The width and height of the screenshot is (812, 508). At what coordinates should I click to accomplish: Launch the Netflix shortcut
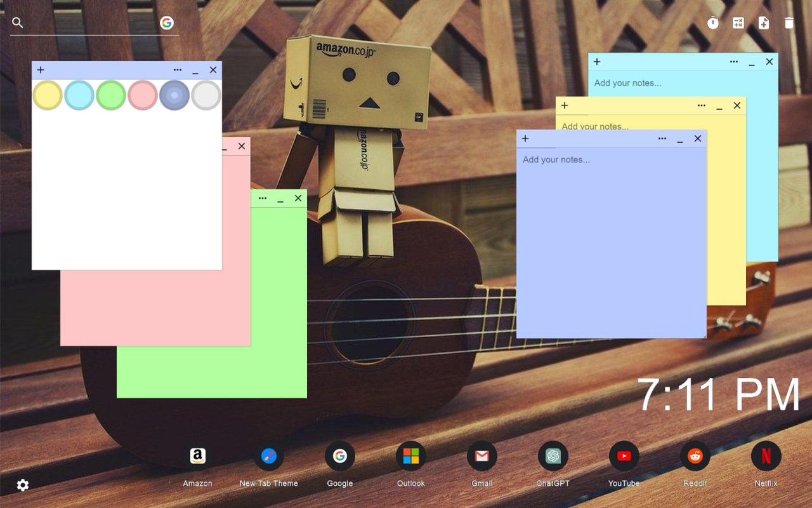click(x=766, y=456)
